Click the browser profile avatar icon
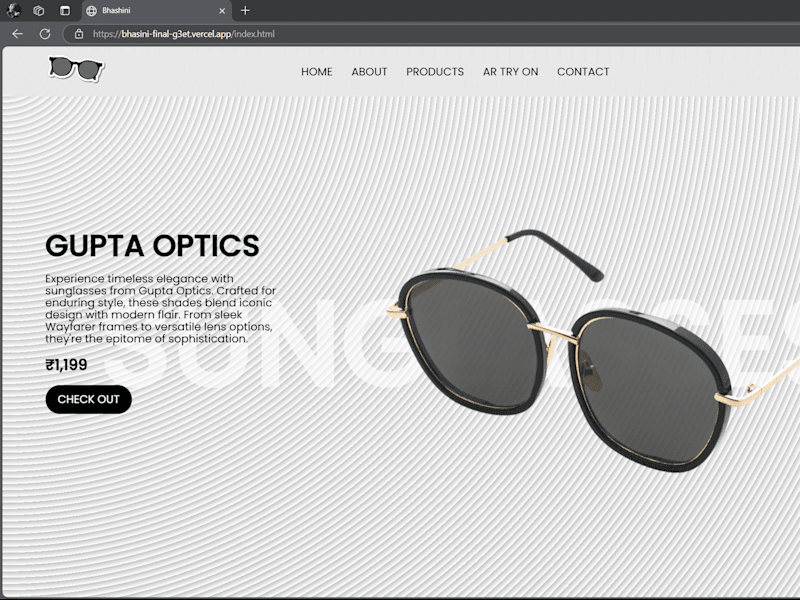 pos(13,10)
